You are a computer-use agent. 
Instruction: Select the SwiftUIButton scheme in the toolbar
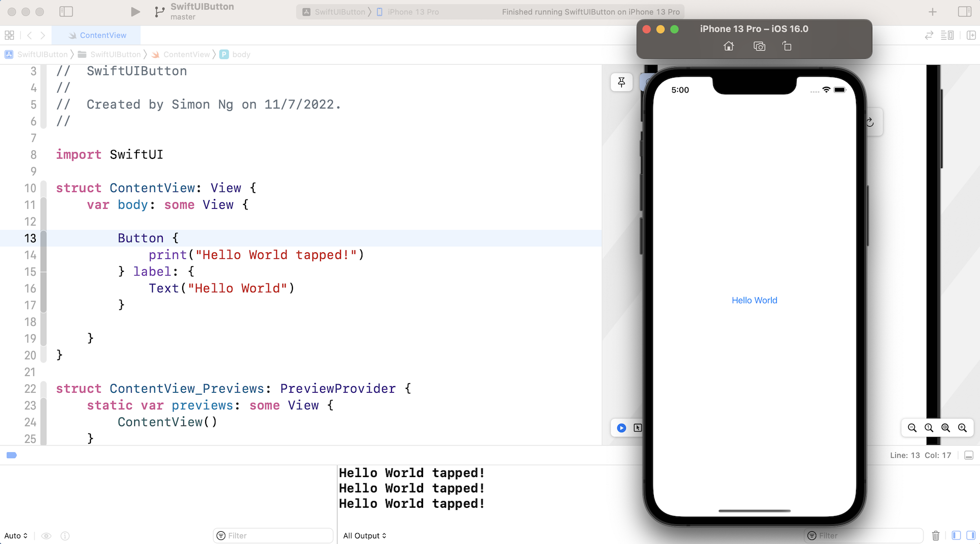334,12
